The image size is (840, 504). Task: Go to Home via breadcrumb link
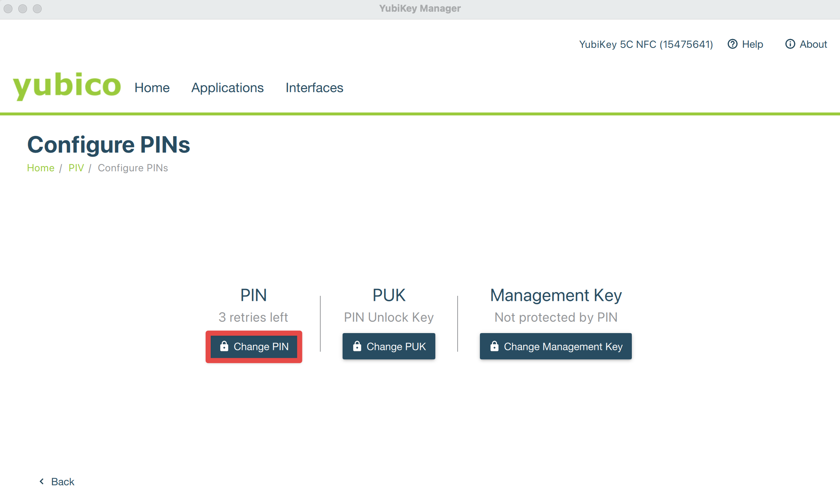(x=41, y=168)
